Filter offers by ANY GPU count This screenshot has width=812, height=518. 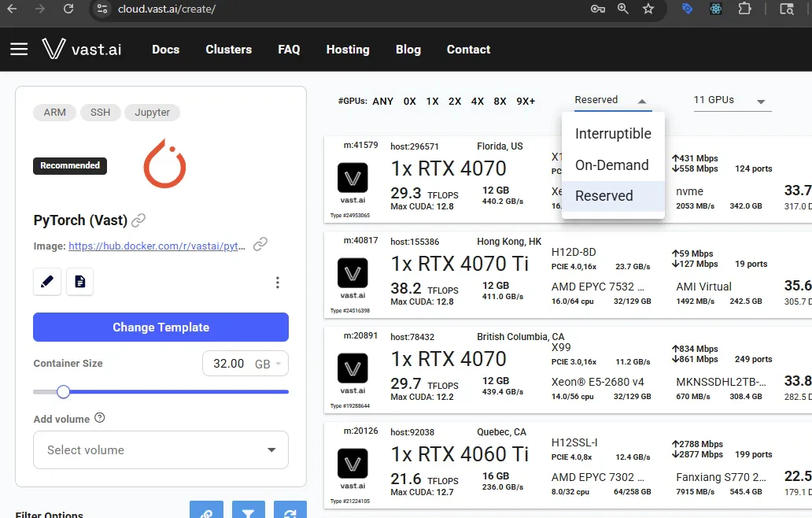(382, 102)
